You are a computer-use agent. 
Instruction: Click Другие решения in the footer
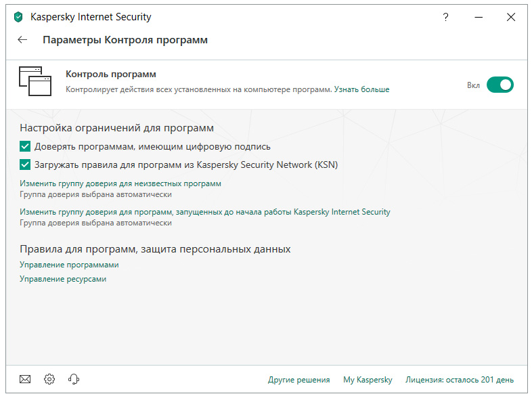click(x=298, y=380)
